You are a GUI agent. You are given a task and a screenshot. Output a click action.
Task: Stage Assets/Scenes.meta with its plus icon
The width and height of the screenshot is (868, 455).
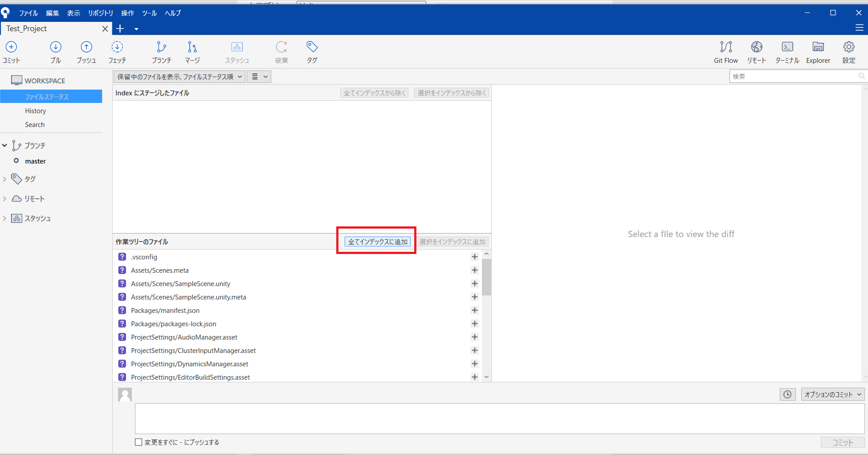[474, 270]
